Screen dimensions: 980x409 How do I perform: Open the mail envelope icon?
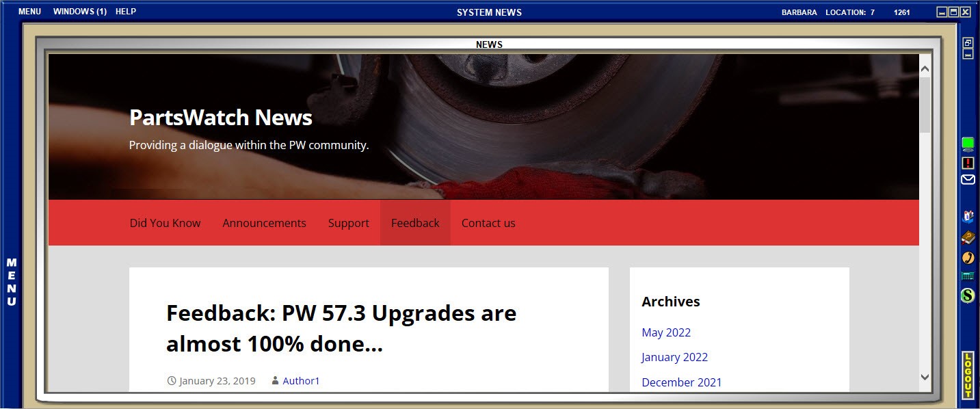[968, 180]
